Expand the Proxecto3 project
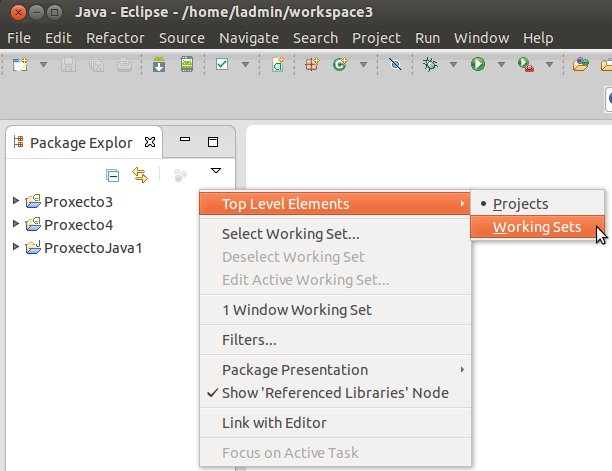 pyautogui.click(x=16, y=201)
